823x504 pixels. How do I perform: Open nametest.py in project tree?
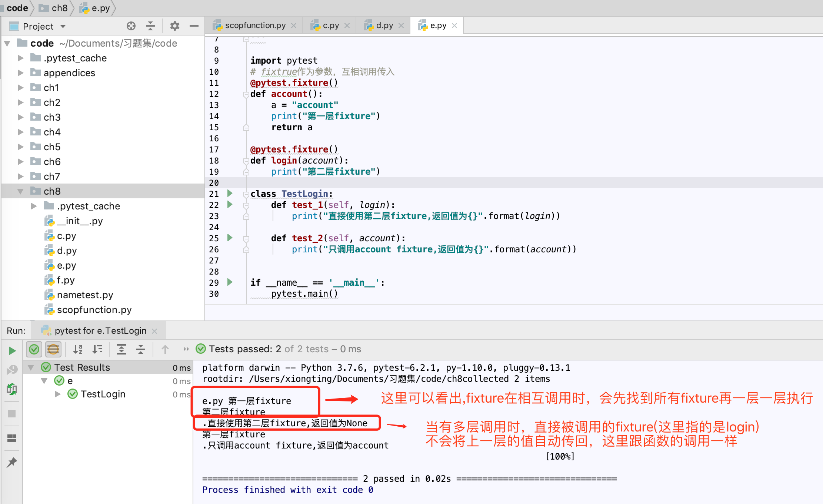coord(85,295)
